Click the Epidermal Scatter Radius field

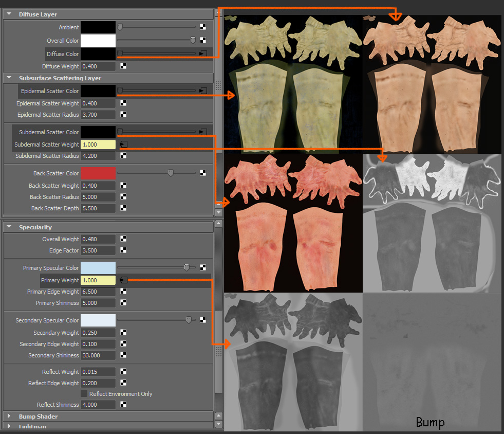(x=98, y=115)
